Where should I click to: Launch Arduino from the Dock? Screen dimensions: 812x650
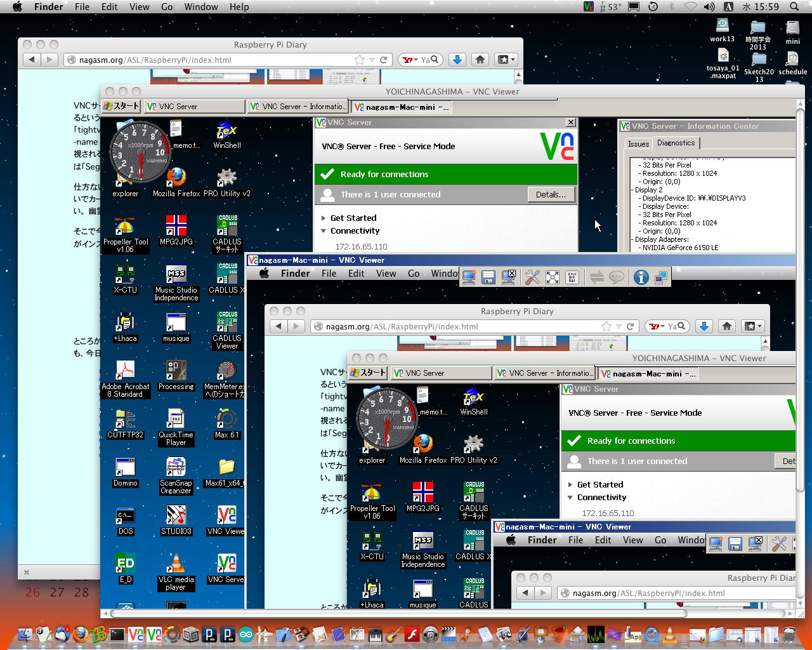point(246,634)
